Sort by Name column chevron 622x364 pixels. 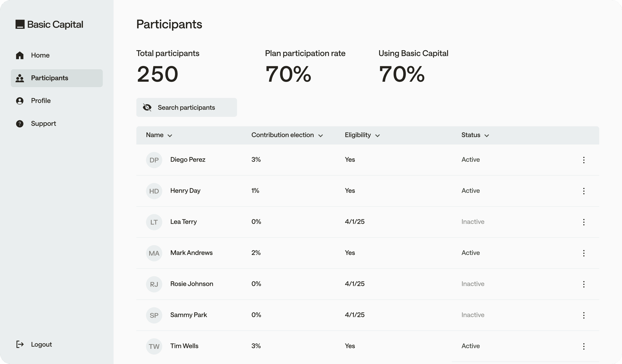point(170,136)
